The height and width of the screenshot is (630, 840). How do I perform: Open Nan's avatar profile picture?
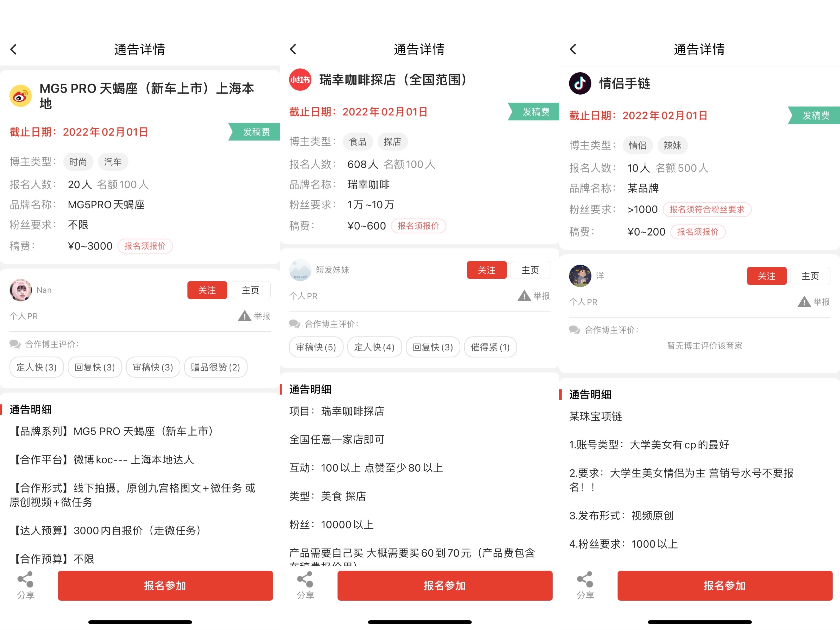[x=20, y=290]
